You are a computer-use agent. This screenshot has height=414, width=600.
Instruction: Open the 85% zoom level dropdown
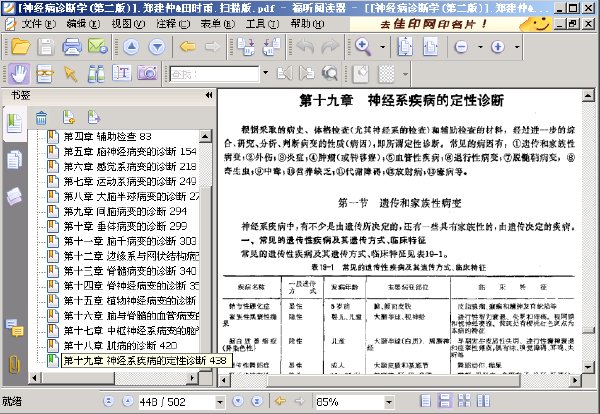(389, 402)
